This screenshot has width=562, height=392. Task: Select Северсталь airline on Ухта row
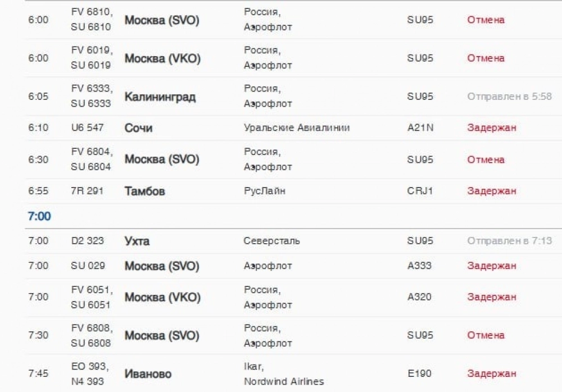pyautogui.click(x=271, y=241)
